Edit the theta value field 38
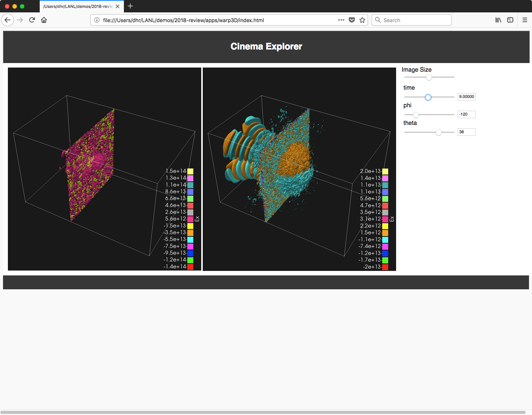Viewport: 532px width, 415px height. pos(467,132)
